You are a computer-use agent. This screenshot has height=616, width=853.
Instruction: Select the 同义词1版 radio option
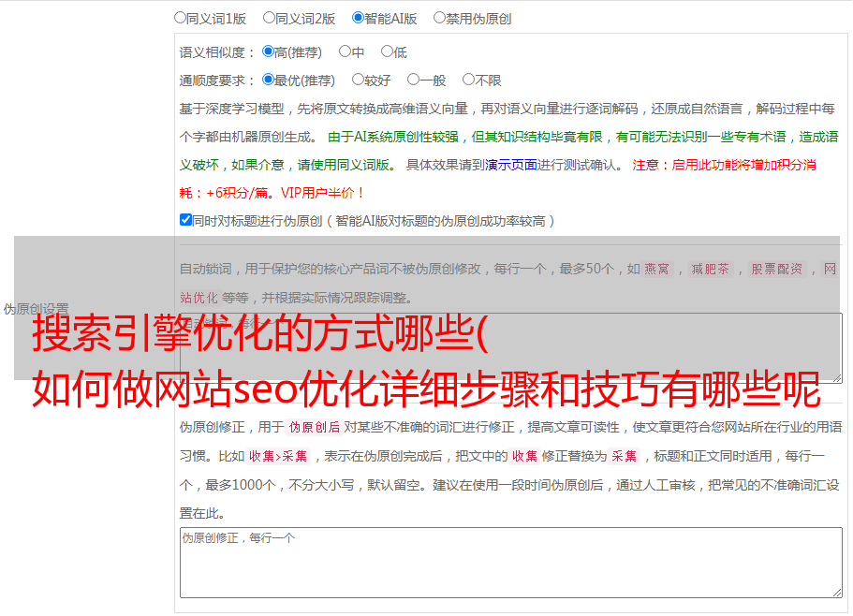[180, 18]
